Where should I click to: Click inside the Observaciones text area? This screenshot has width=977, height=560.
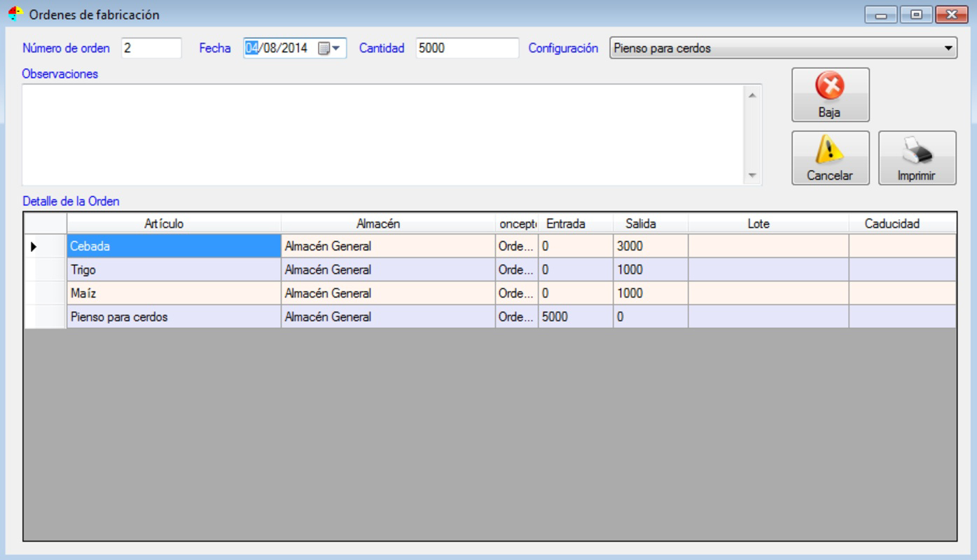(383, 134)
